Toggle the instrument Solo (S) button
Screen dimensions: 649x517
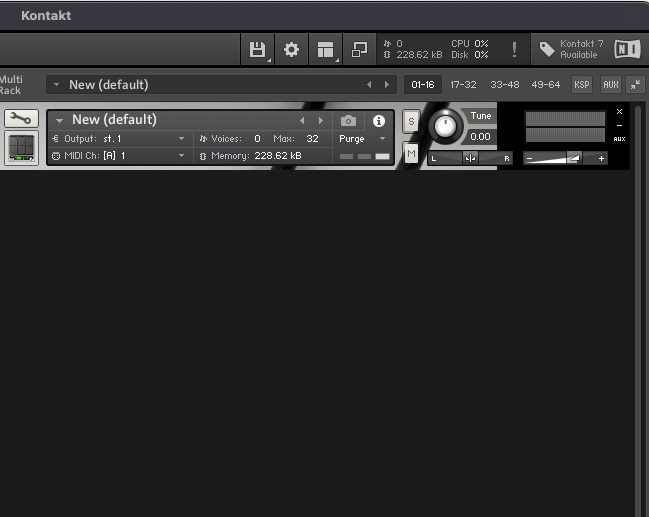tap(411, 121)
